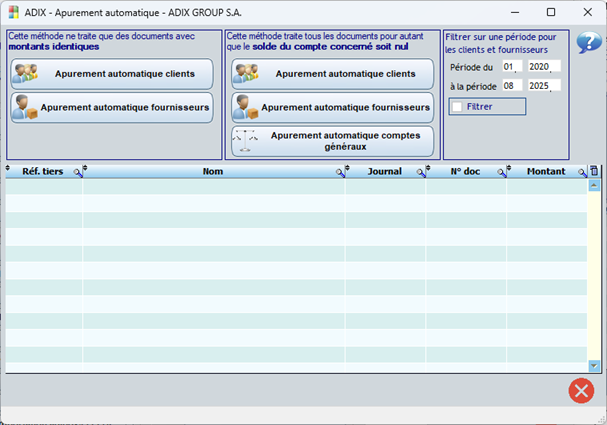Click sort arrows left of Réf. tiers

[8, 168]
